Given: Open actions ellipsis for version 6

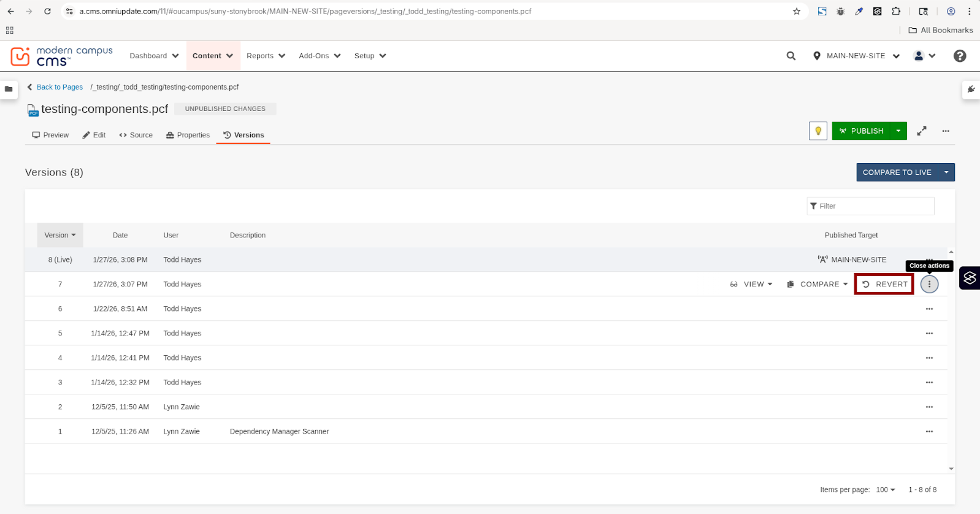Looking at the screenshot, I should point(930,309).
